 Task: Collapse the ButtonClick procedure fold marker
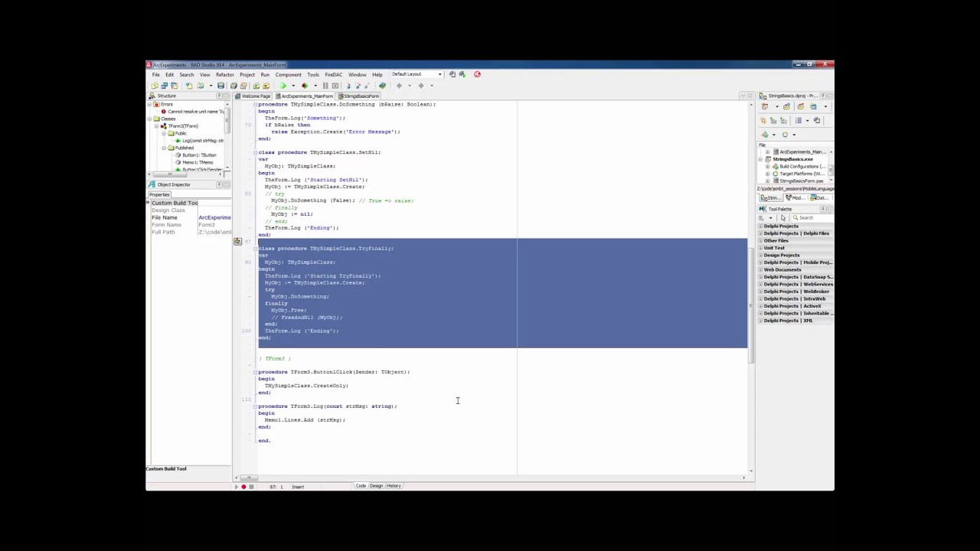click(x=255, y=372)
